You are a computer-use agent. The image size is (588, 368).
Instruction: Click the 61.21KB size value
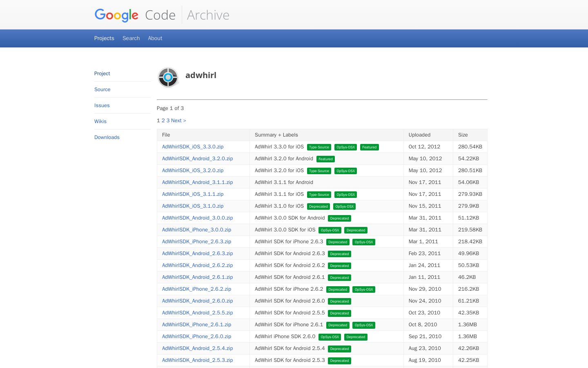(x=469, y=301)
